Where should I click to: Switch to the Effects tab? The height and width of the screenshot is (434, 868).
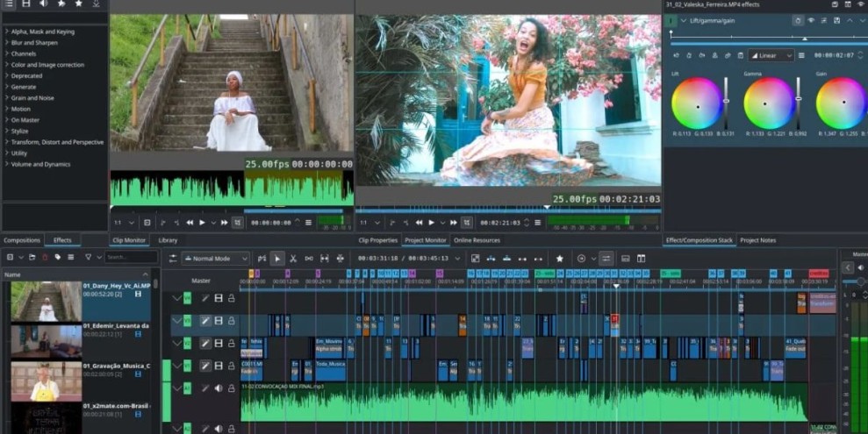pos(62,240)
